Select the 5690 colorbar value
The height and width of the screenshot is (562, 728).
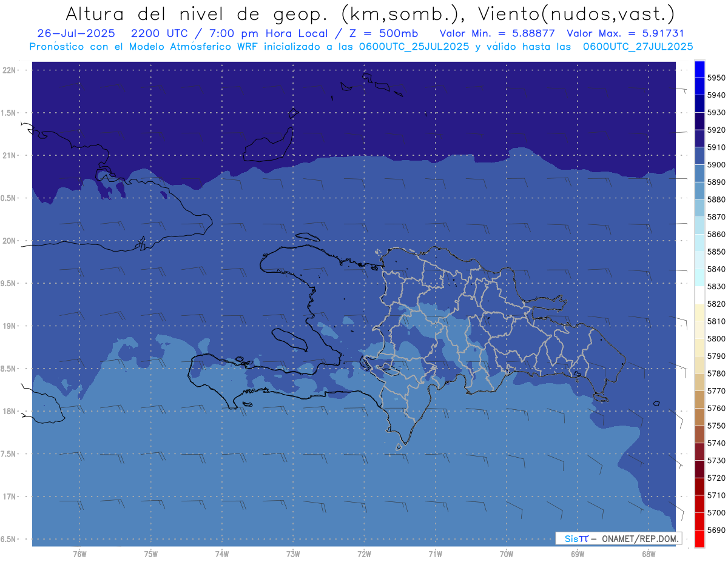coord(716,530)
